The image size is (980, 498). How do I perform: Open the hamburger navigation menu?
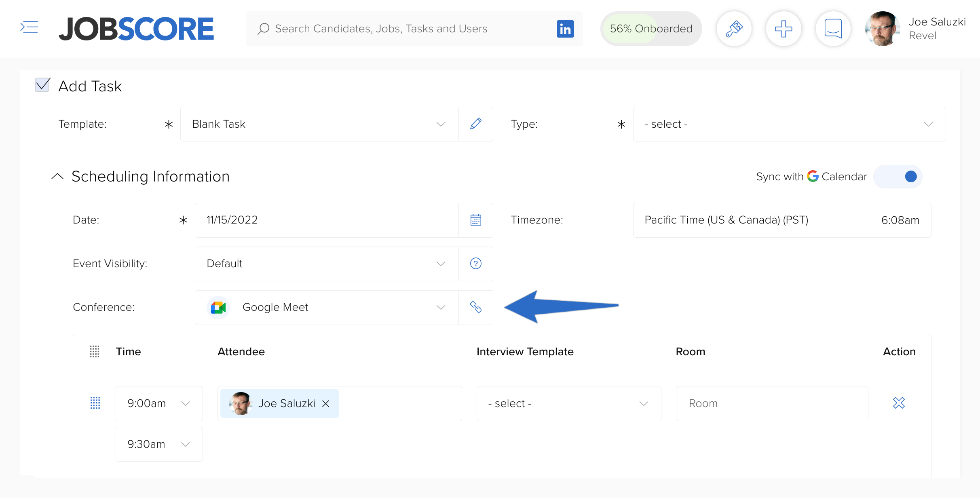coord(29,27)
